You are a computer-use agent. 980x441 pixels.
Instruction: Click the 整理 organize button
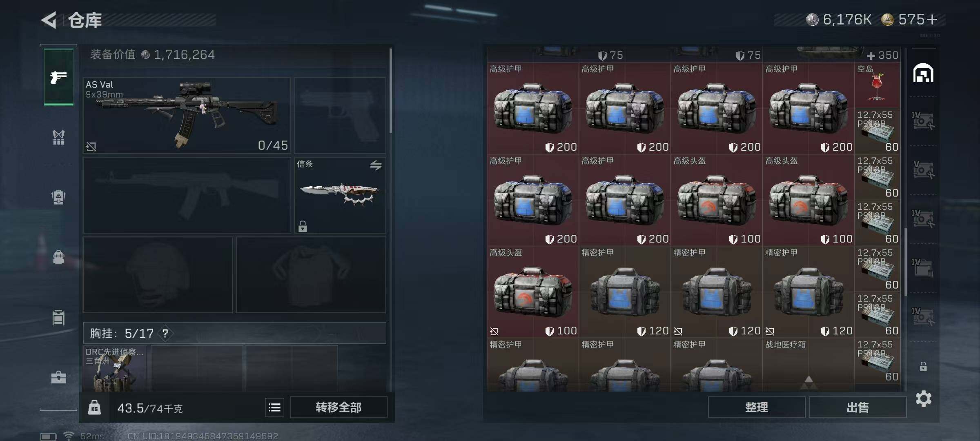[x=756, y=407]
